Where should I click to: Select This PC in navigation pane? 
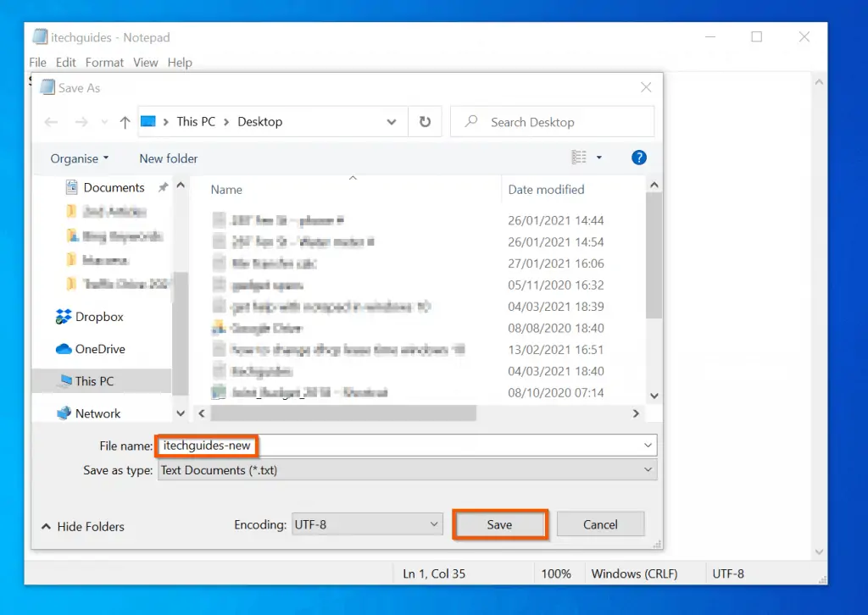103,381
